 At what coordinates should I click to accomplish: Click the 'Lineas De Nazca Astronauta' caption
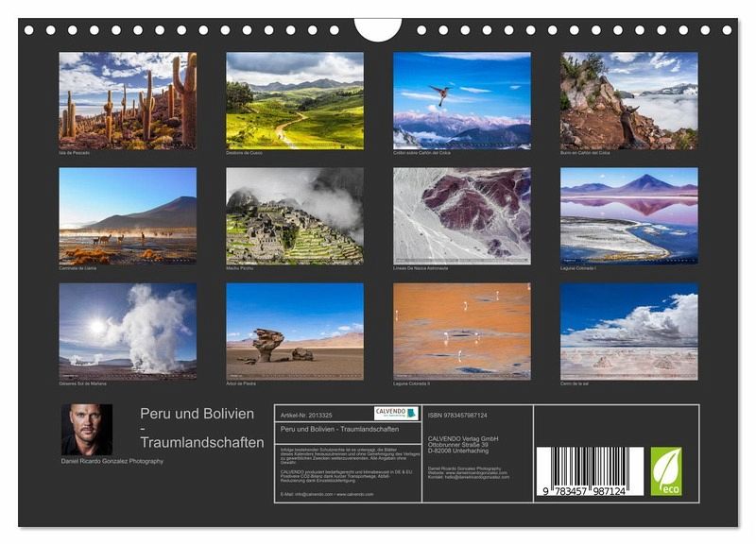421,268
